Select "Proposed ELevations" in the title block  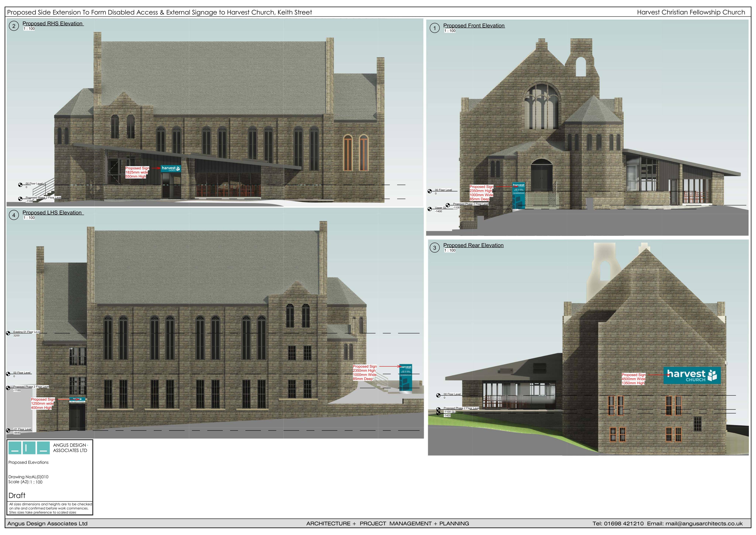point(28,463)
